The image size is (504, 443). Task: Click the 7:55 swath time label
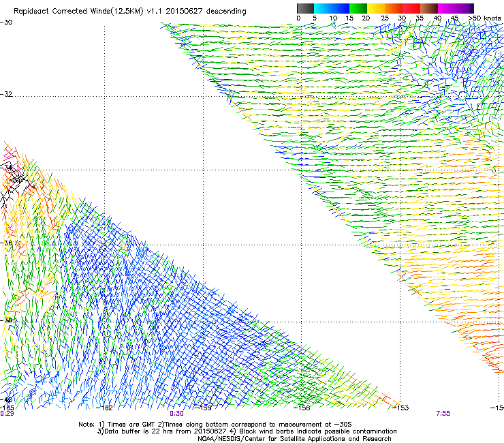443,414
